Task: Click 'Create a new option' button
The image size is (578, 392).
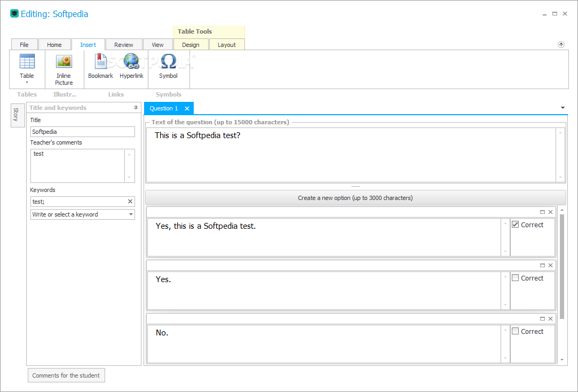Action: click(355, 198)
